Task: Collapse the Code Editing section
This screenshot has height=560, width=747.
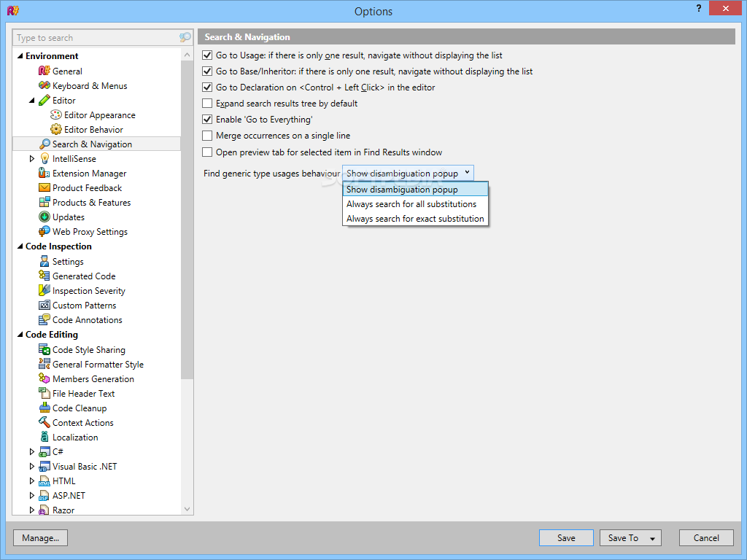Action: [20, 334]
